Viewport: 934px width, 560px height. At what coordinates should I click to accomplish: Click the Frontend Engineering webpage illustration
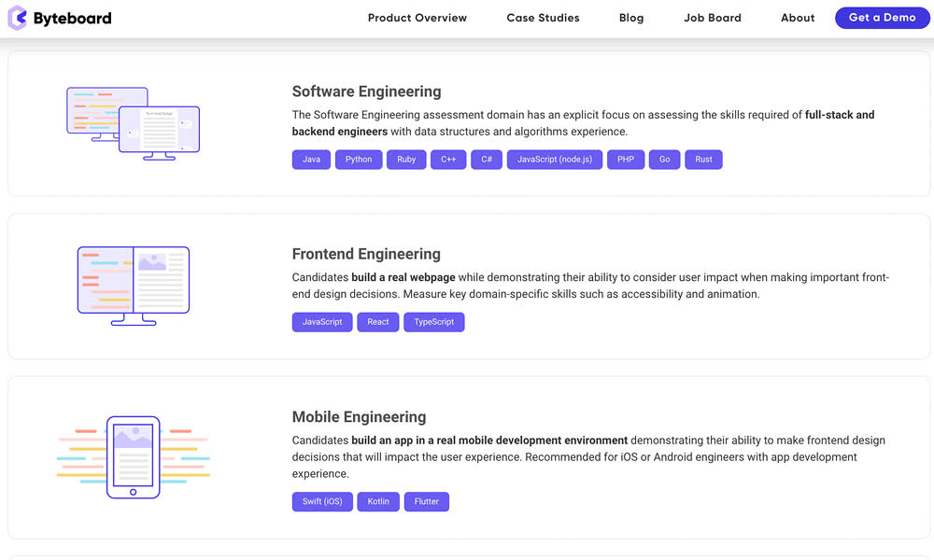click(x=133, y=282)
